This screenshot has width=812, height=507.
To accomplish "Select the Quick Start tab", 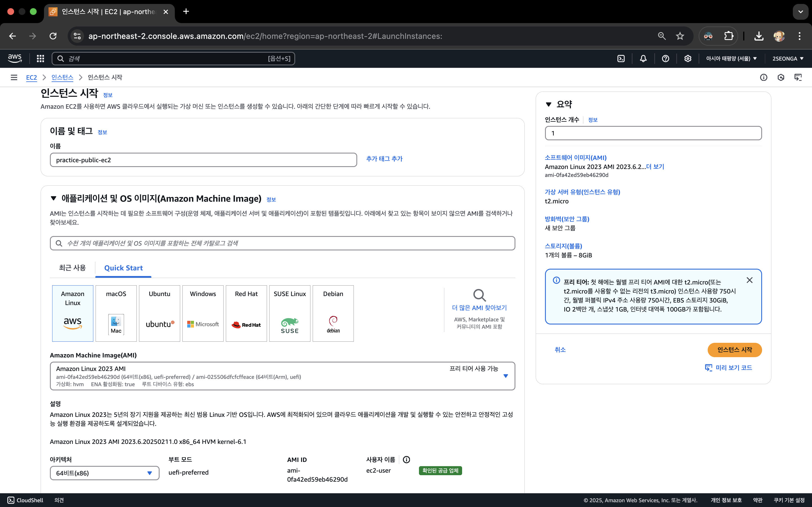I will pos(123,268).
